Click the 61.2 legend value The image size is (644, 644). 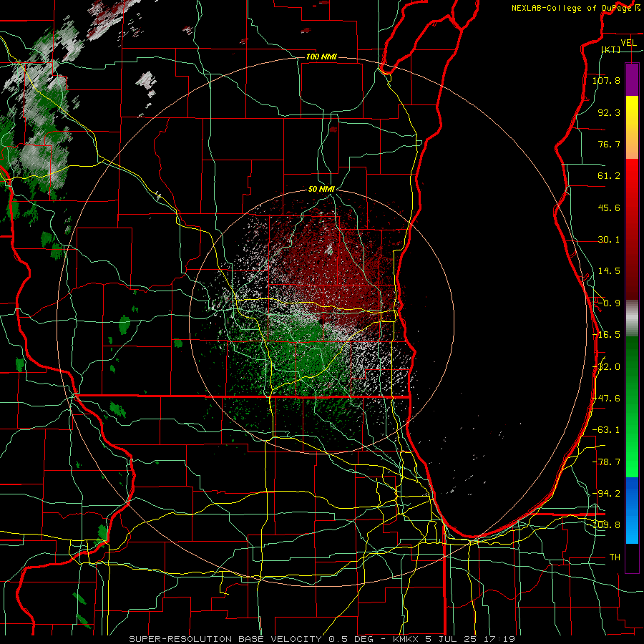click(x=609, y=176)
